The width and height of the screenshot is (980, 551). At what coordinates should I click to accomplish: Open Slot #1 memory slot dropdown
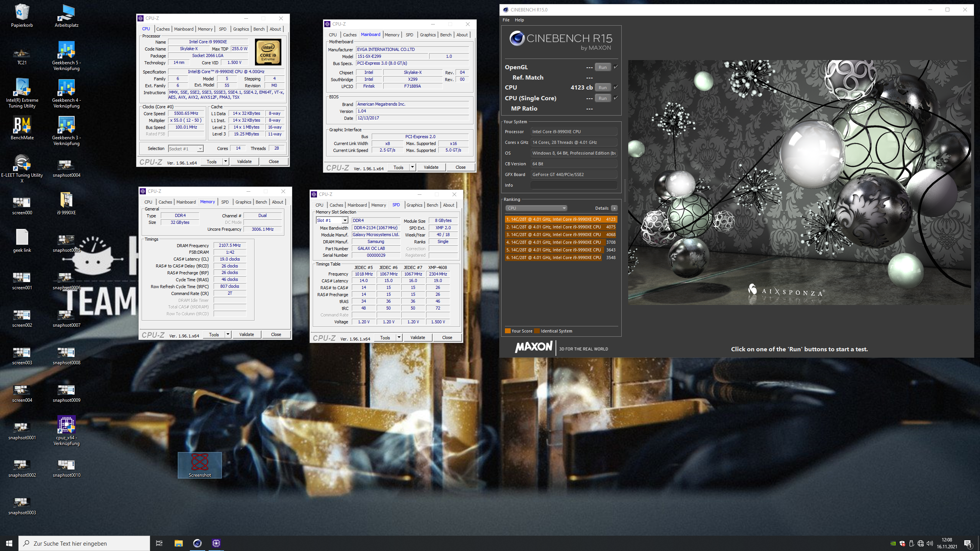(x=332, y=220)
